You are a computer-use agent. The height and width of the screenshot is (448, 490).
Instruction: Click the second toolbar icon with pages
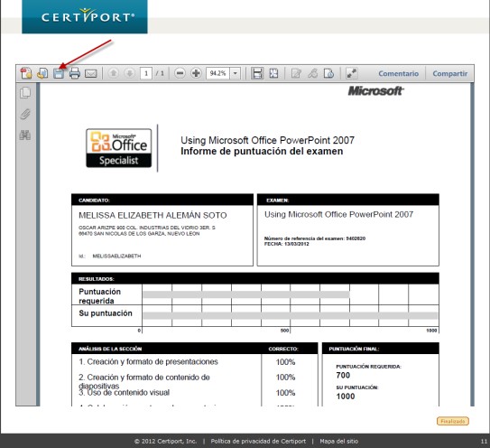pyautogui.click(x=42, y=73)
